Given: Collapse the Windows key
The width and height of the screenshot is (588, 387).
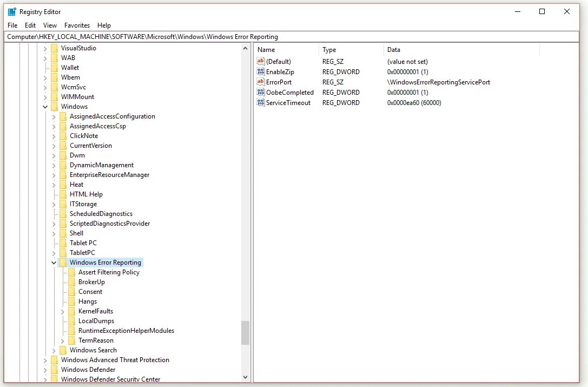Looking at the screenshot, I should [x=45, y=106].
